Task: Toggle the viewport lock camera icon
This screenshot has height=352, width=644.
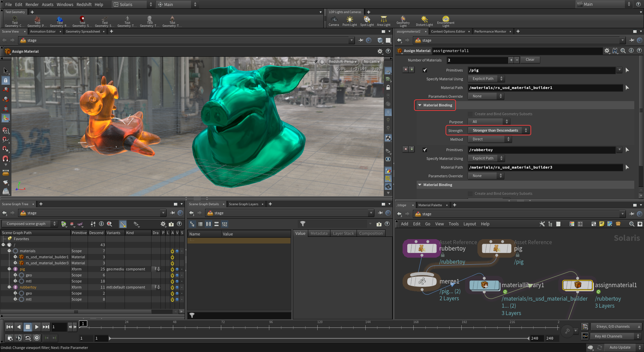Action: [x=322, y=62]
